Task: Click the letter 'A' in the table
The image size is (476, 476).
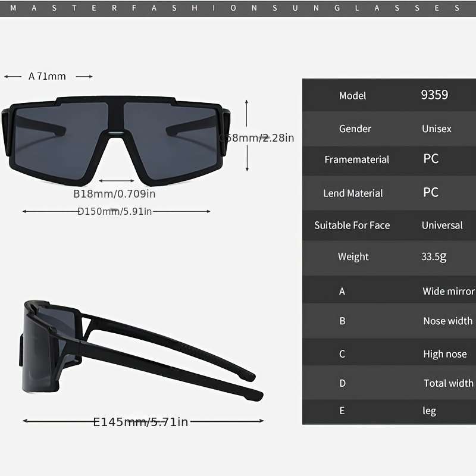Action: tap(342, 292)
